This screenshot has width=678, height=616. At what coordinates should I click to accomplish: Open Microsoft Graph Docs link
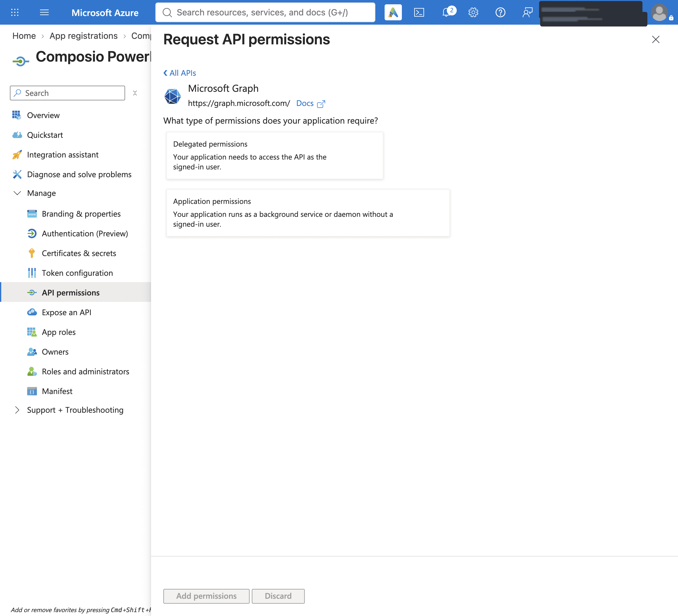[310, 103]
